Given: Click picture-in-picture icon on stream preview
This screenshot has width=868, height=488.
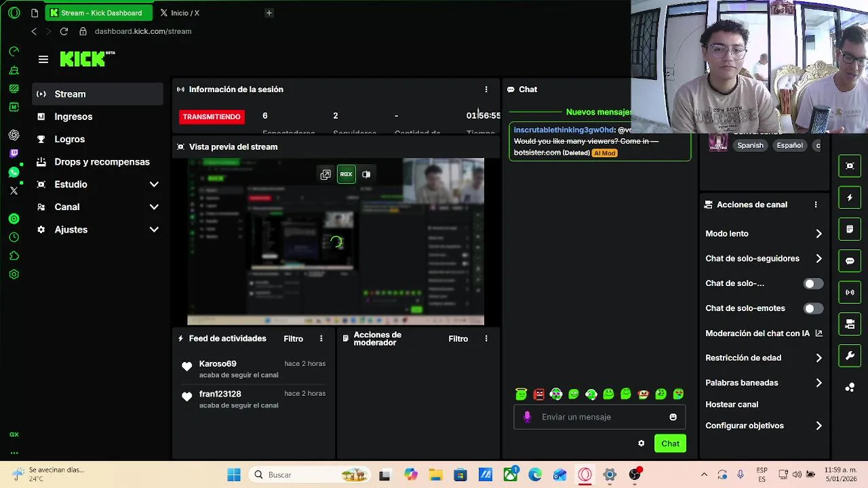Looking at the screenshot, I should tap(366, 174).
